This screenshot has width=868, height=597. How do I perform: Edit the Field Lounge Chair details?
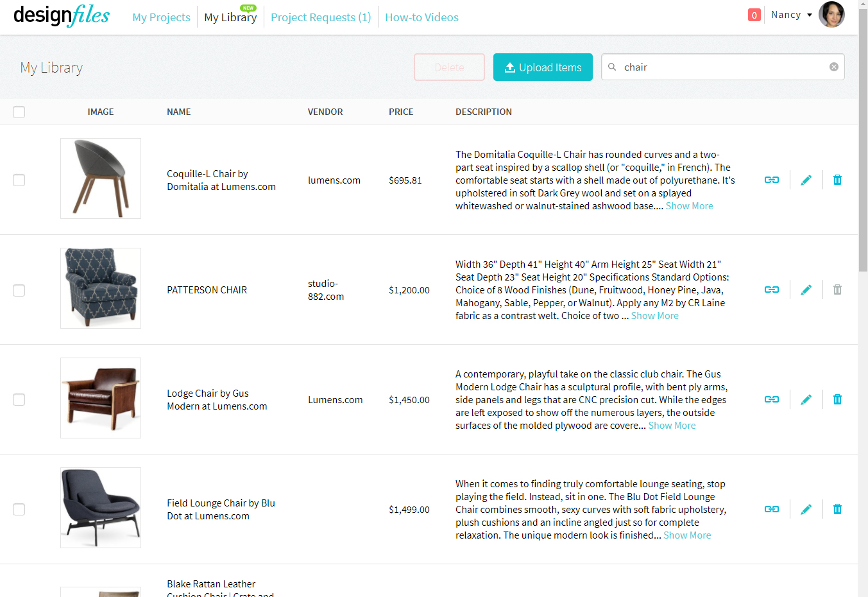pyautogui.click(x=806, y=508)
